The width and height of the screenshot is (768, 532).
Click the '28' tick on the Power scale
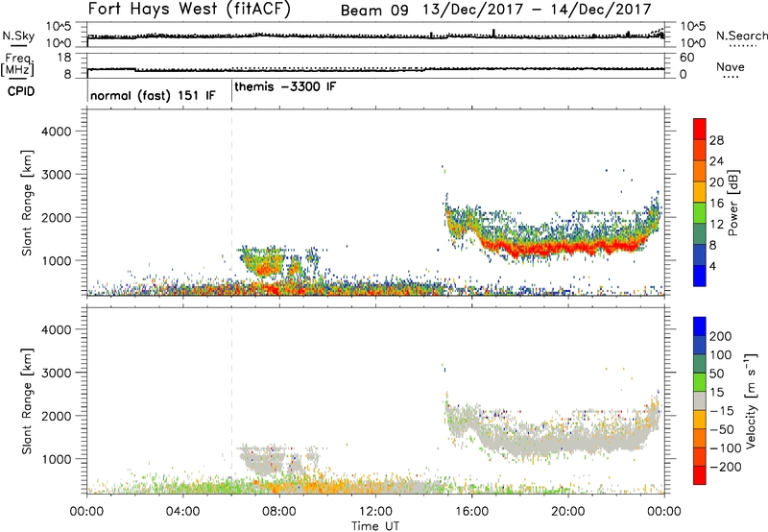point(716,140)
